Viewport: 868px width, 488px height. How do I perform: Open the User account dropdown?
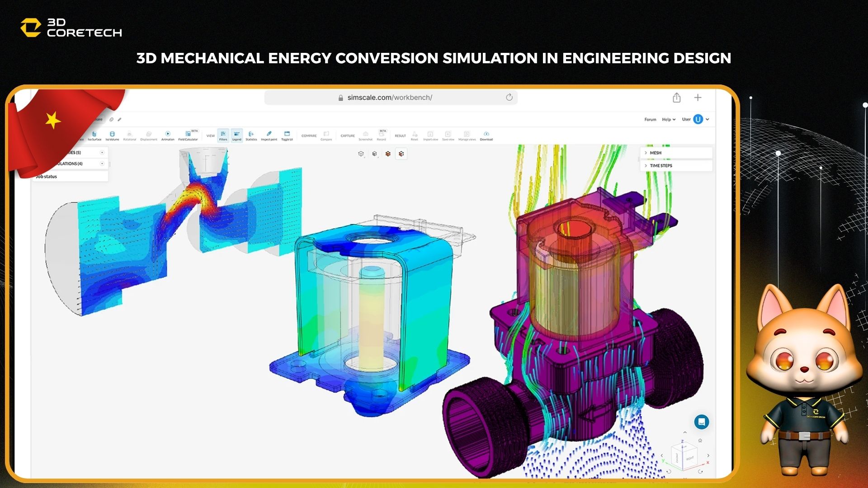click(696, 119)
